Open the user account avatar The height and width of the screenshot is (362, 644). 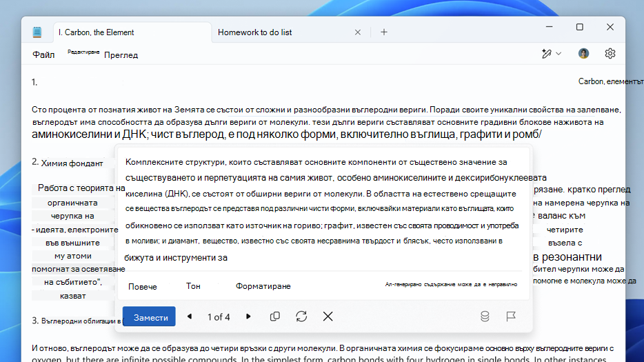pyautogui.click(x=583, y=53)
